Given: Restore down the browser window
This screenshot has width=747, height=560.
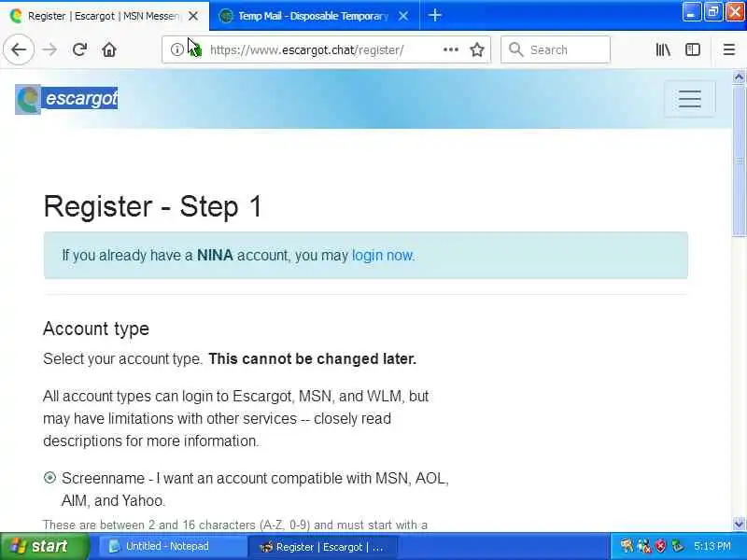Looking at the screenshot, I should click(x=713, y=12).
